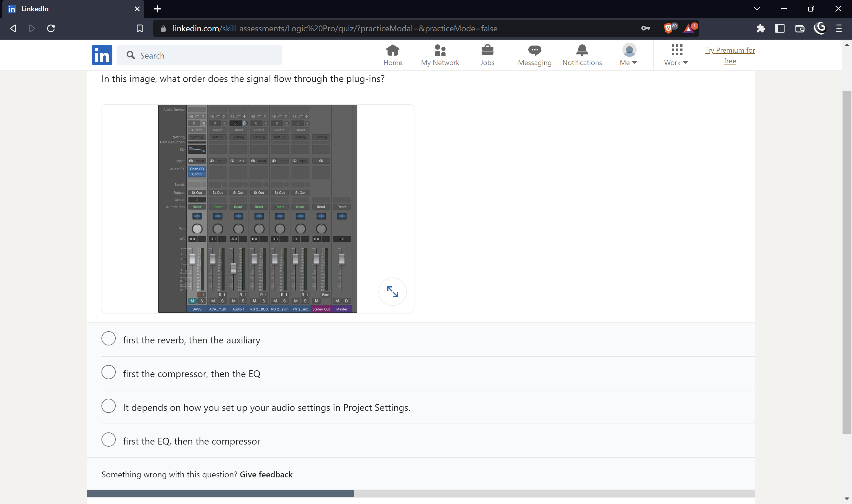852x504 pixels.
Task: Click the Give feedback link
Action: 266,474
